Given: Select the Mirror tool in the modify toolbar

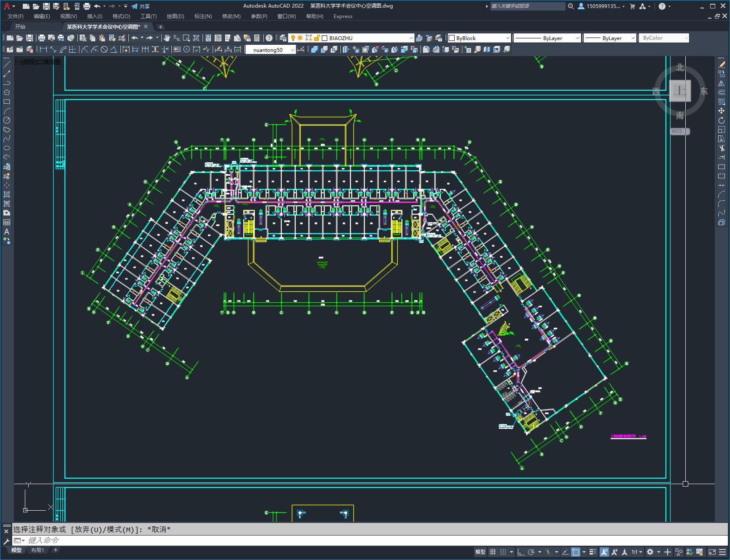Looking at the screenshot, I should pos(722,83).
